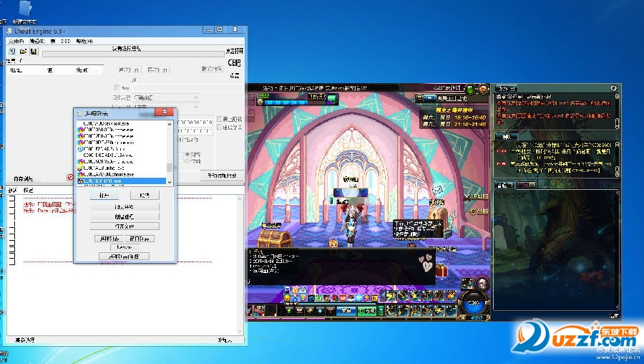Click the Address column header in the results list
Viewport: 644px width, 364px height.
pos(24,70)
